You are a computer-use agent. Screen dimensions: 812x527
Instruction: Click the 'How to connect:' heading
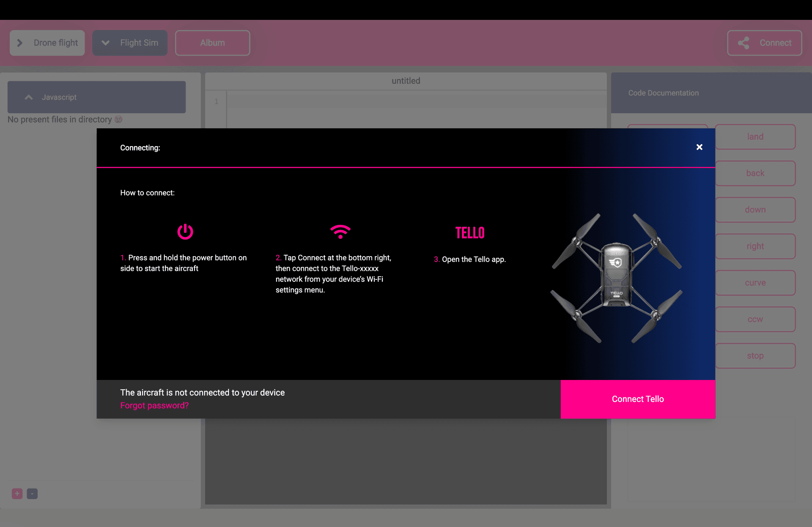point(147,193)
